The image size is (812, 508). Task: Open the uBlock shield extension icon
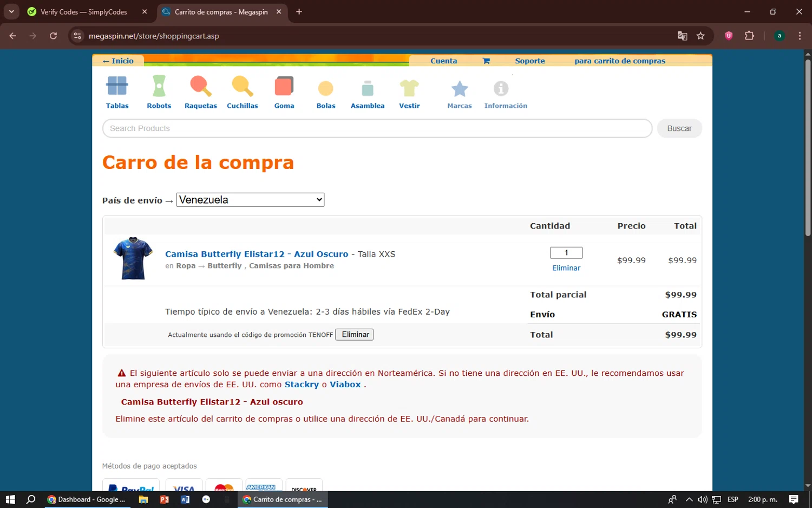coord(729,36)
